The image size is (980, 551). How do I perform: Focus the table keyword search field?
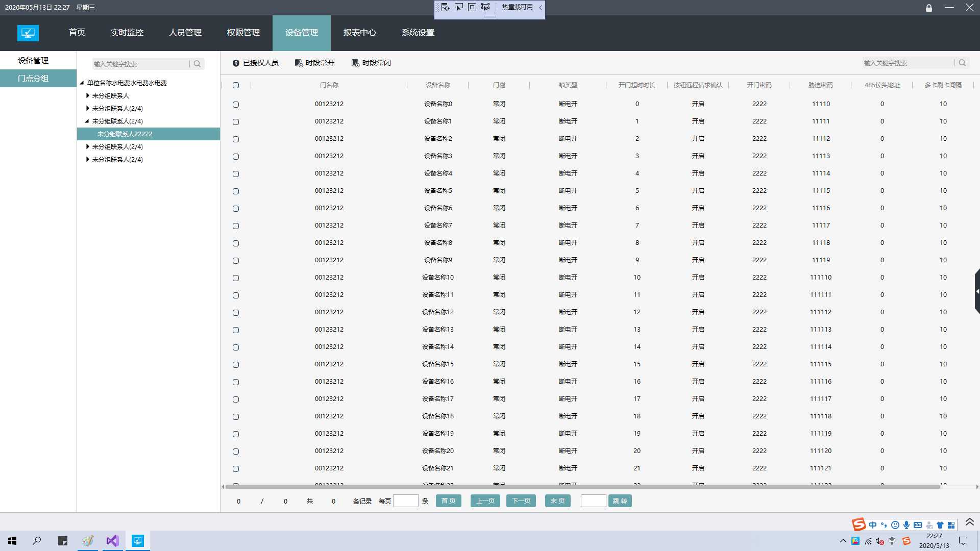(909, 63)
